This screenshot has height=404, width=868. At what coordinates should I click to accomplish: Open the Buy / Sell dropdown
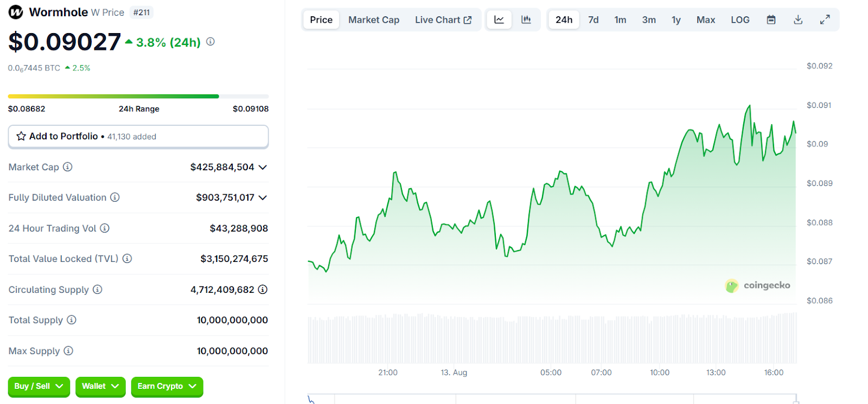(x=39, y=386)
